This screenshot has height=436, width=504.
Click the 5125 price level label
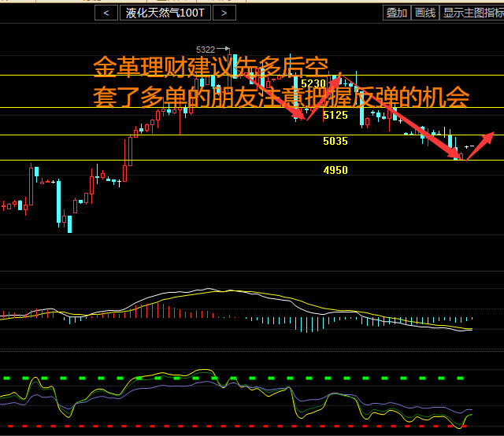335,115
